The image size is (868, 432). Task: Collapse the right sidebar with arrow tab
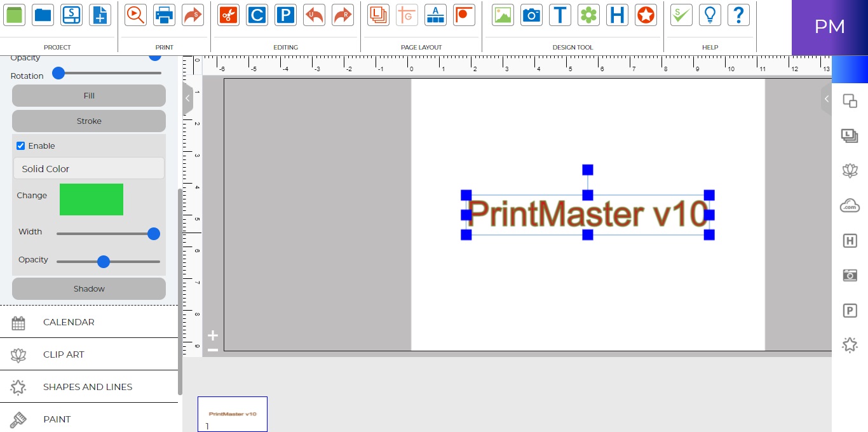tap(826, 99)
